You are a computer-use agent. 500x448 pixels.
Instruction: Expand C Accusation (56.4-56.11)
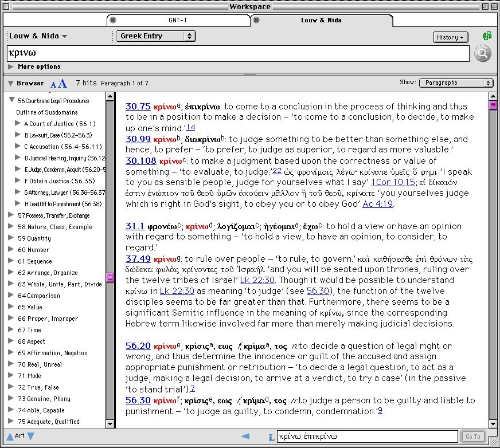coord(18,146)
